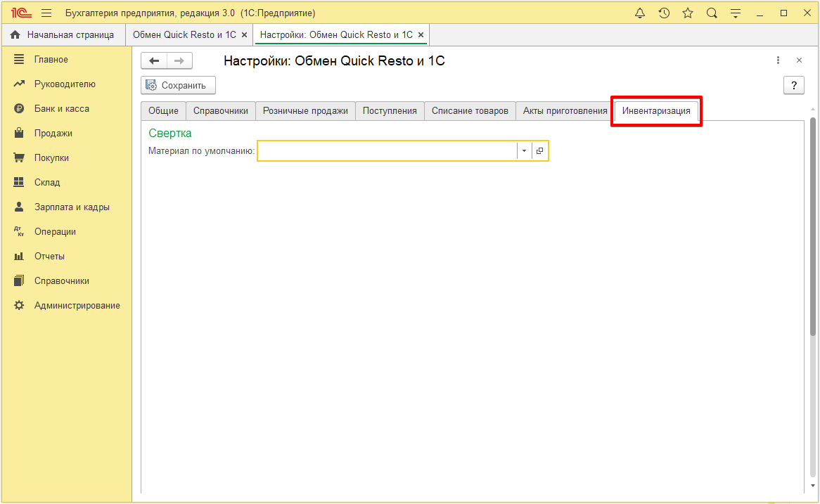Click the Свертка group heading
820x504 pixels.
170,134
